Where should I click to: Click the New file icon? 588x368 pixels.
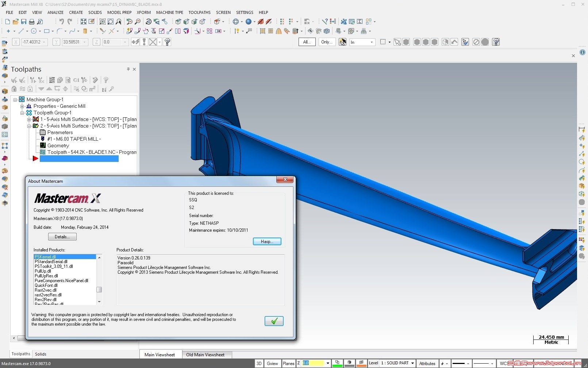pyautogui.click(x=7, y=22)
